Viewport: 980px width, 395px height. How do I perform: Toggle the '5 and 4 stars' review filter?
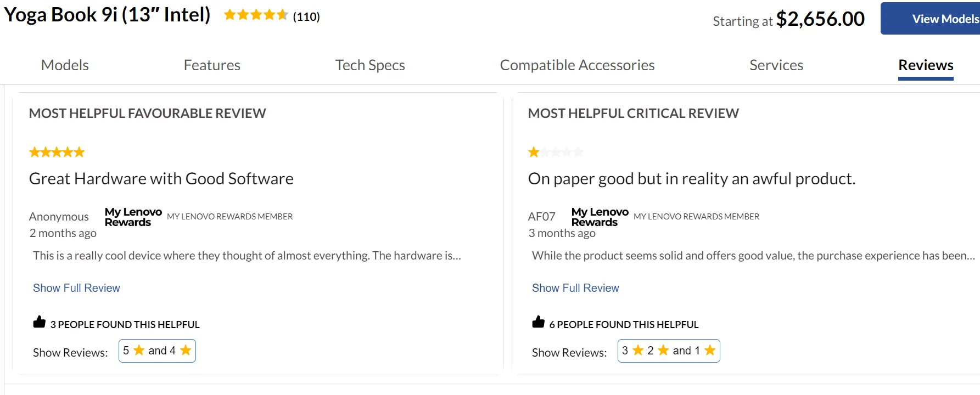(157, 350)
